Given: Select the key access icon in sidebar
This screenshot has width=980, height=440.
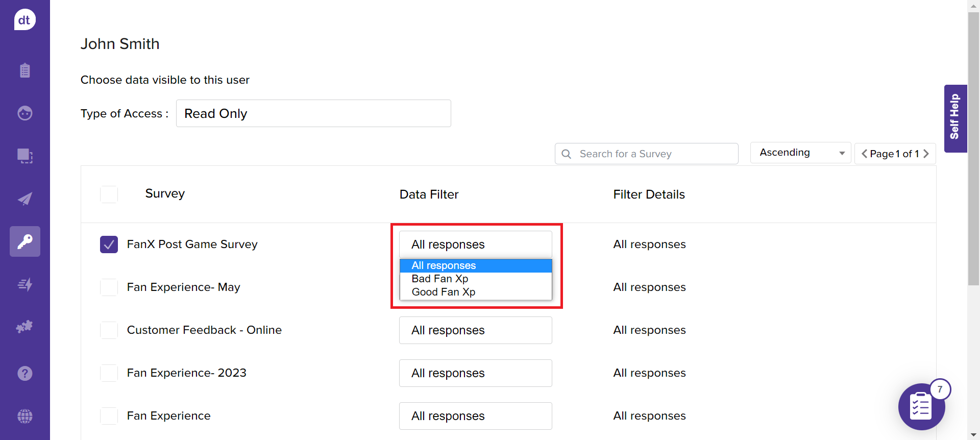Looking at the screenshot, I should point(24,241).
